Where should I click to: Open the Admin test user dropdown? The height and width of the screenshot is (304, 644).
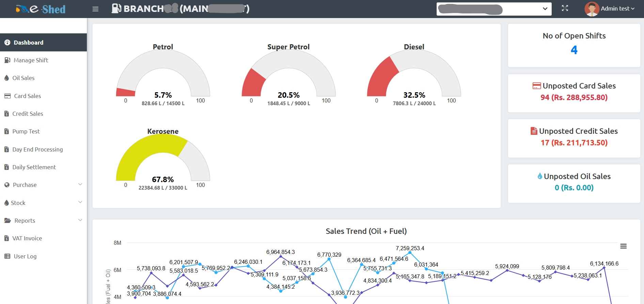[618, 9]
